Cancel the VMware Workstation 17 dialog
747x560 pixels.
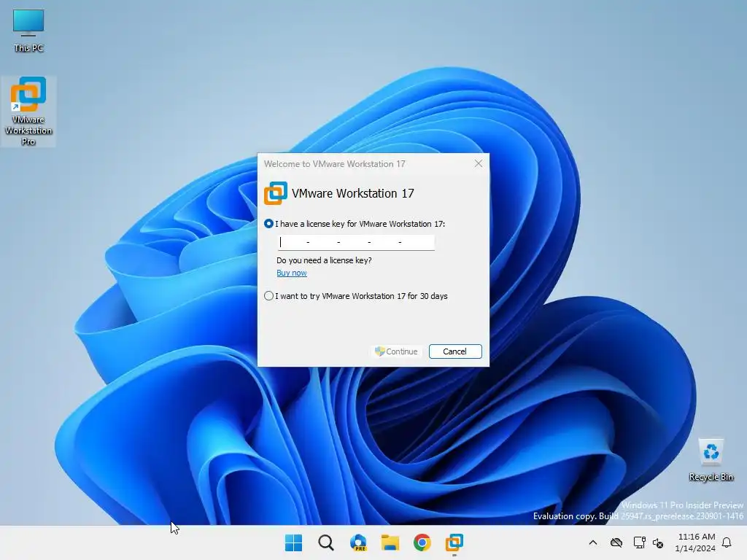point(455,351)
